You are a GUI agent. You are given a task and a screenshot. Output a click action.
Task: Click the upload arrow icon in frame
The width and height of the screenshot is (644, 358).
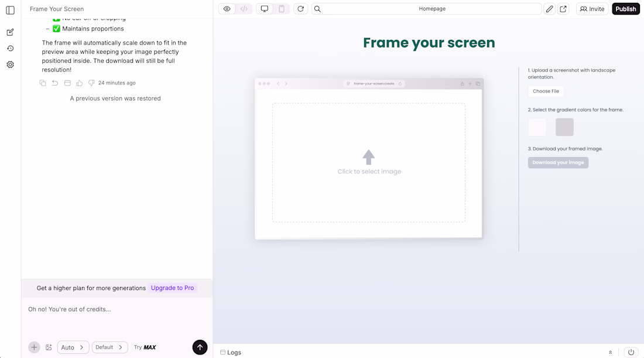(368, 157)
